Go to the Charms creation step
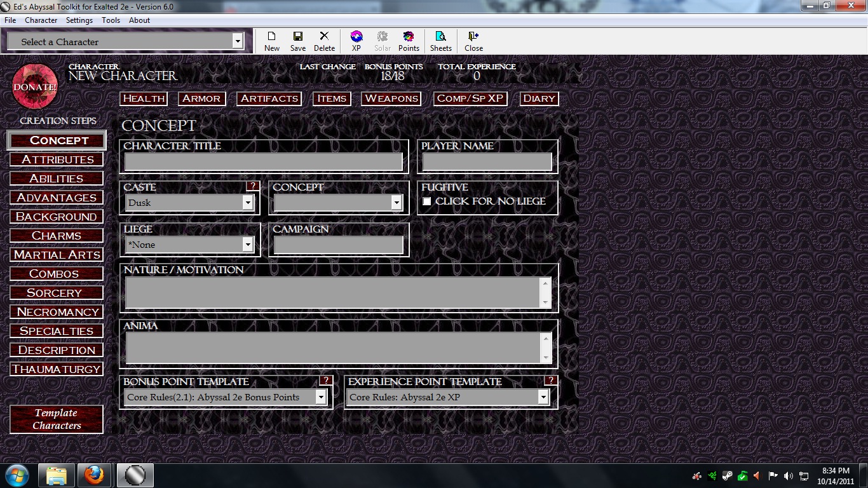 coord(57,236)
